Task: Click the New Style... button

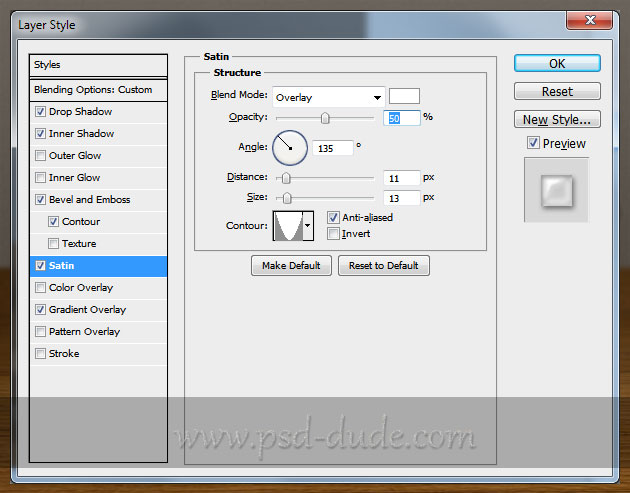Action: pyautogui.click(x=557, y=119)
